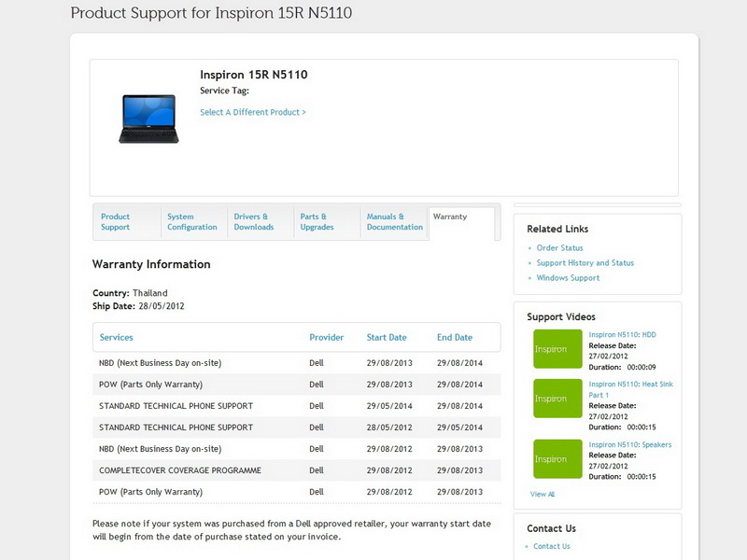Viewport: 747px width, 560px height.
Task: Follow the Windows Support link
Action: coord(568,277)
